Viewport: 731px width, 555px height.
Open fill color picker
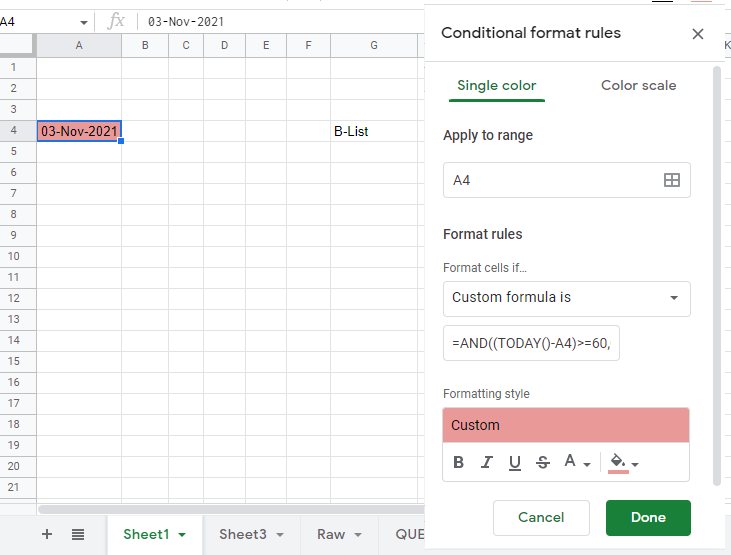pyautogui.click(x=623, y=462)
